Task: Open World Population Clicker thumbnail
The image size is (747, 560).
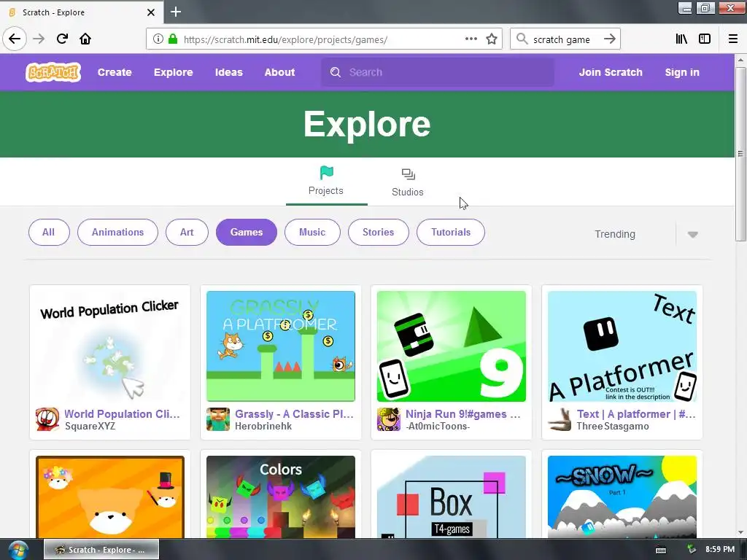Action: point(110,346)
